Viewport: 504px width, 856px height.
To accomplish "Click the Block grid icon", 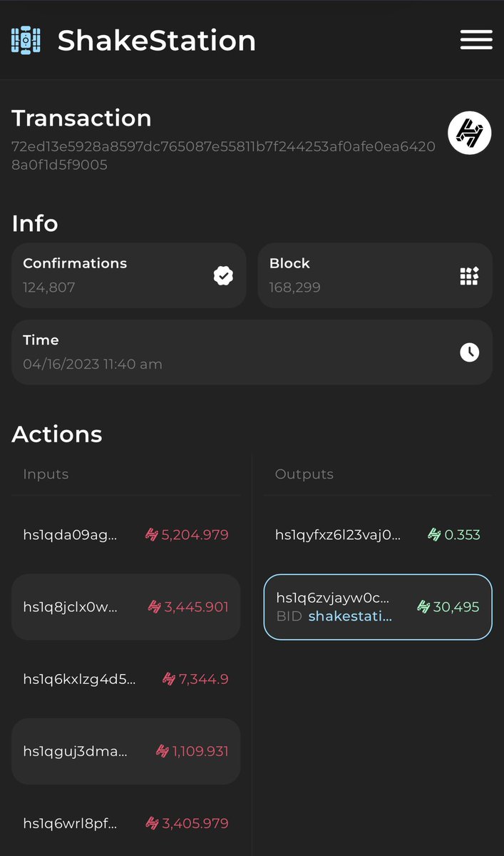I will (469, 275).
